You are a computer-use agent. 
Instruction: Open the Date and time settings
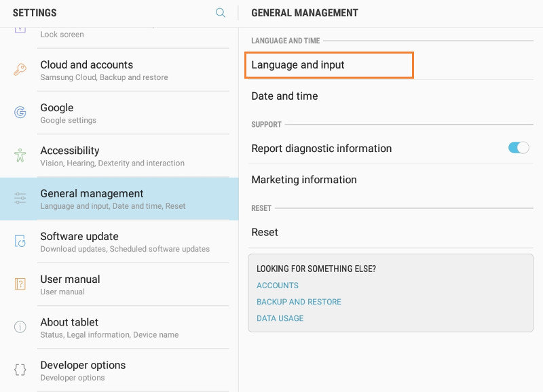284,96
